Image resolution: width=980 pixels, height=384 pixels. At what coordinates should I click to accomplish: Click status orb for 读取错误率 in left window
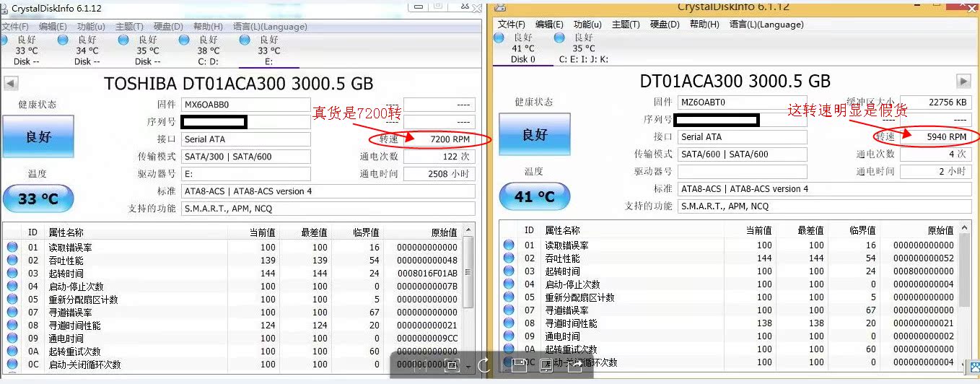pyautogui.click(x=12, y=247)
